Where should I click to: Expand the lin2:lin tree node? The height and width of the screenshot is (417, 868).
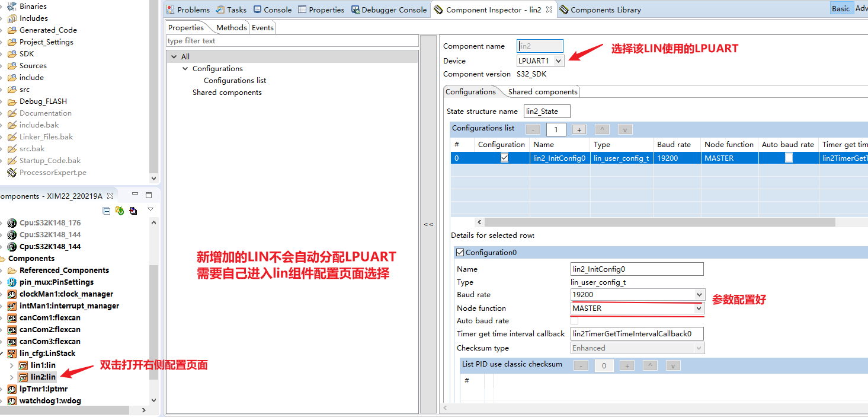pyautogui.click(x=12, y=377)
